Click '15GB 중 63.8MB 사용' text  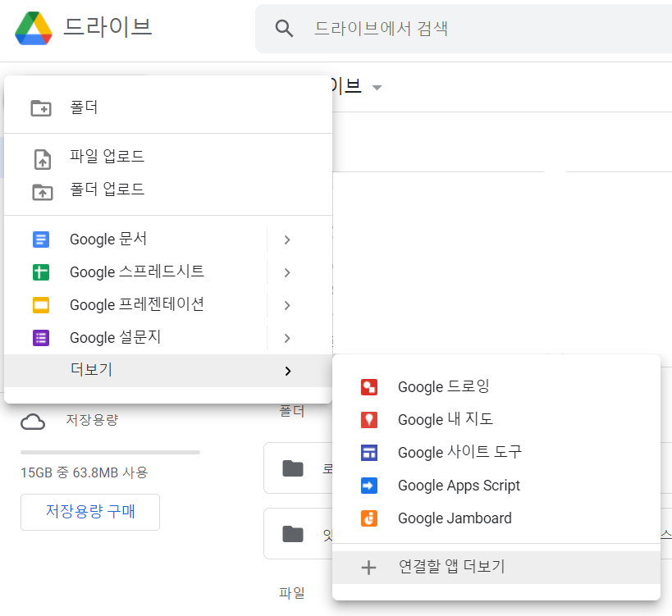[x=85, y=473]
